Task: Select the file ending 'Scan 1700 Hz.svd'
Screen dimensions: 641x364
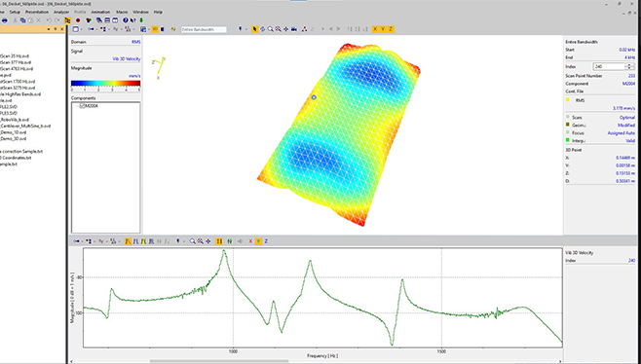Action: click(x=17, y=82)
